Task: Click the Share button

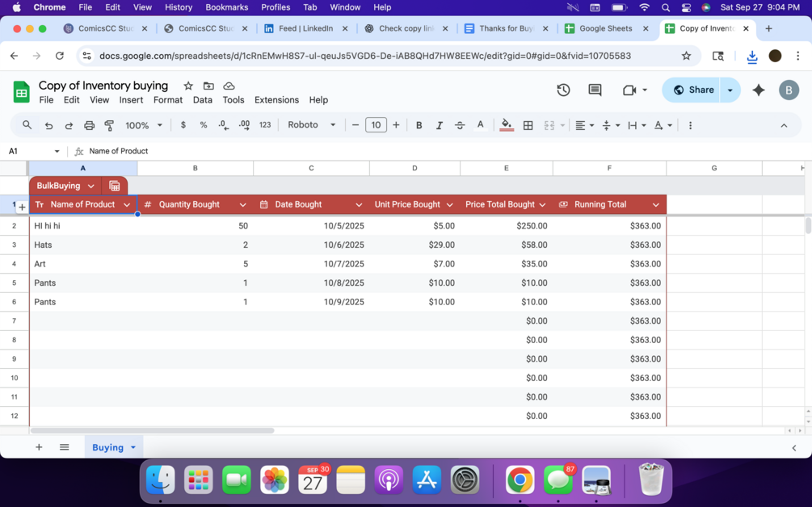Action: point(692,90)
